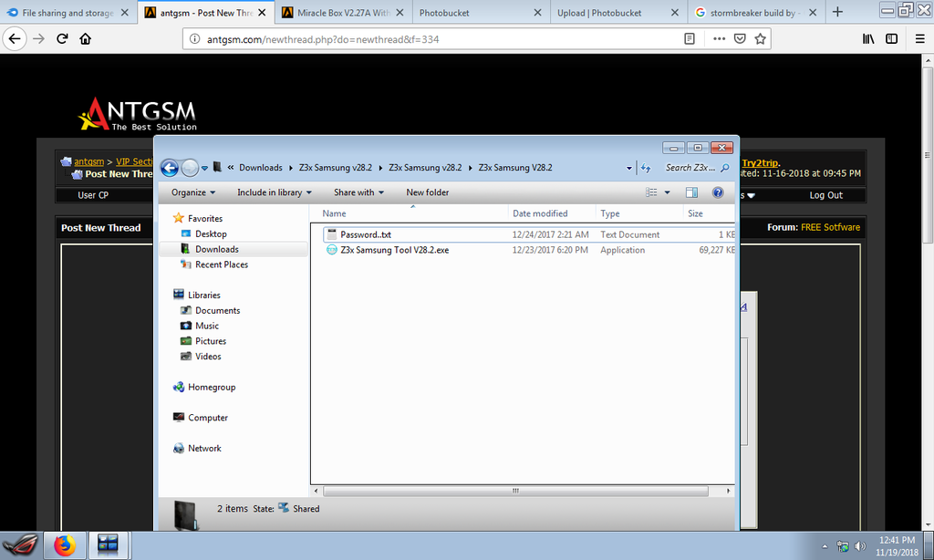
Task: Sort by Date modified column
Action: coord(540,213)
